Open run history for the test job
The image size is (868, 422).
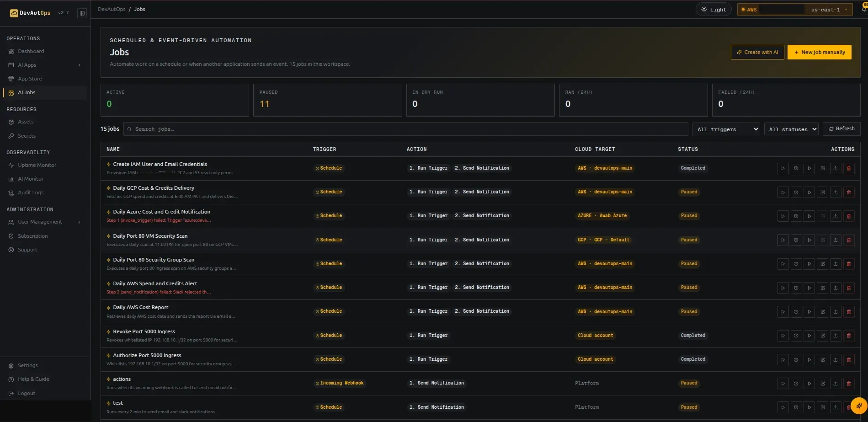[796, 407]
